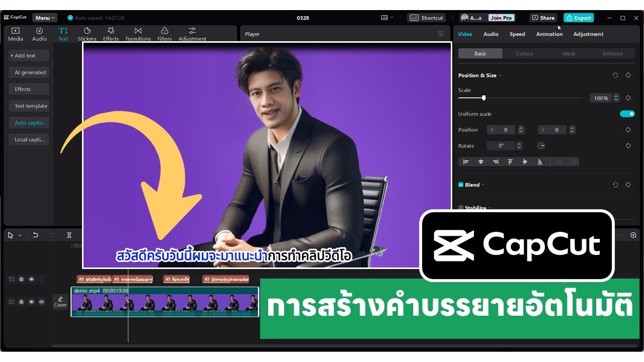Image resolution: width=644 pixels, height=362 pixels.
Task: Click the timeline zoom-in magnifier icon
Action: [633, 235]
